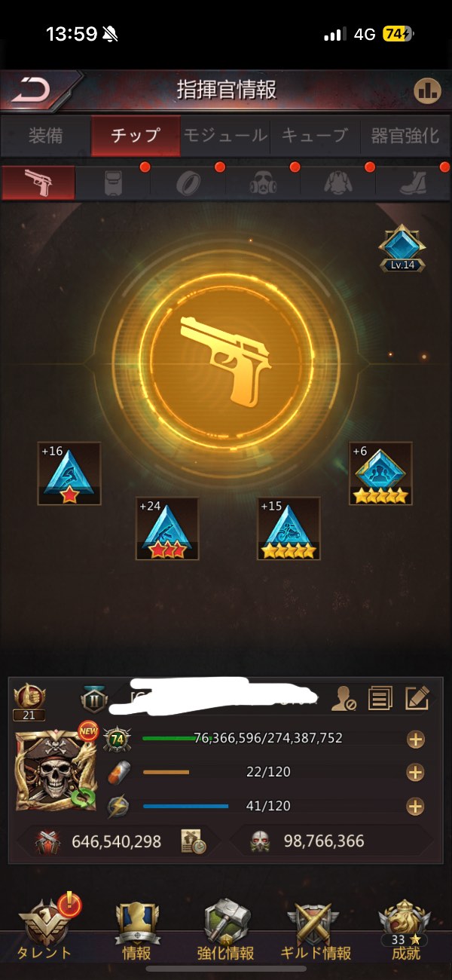Open the キューブ tab
452x980 pixels.
coord(315,136)
